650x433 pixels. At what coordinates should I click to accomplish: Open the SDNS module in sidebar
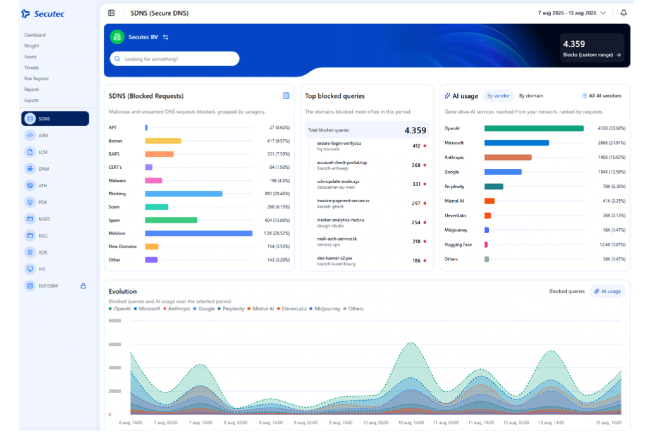[x=55, y=119]
